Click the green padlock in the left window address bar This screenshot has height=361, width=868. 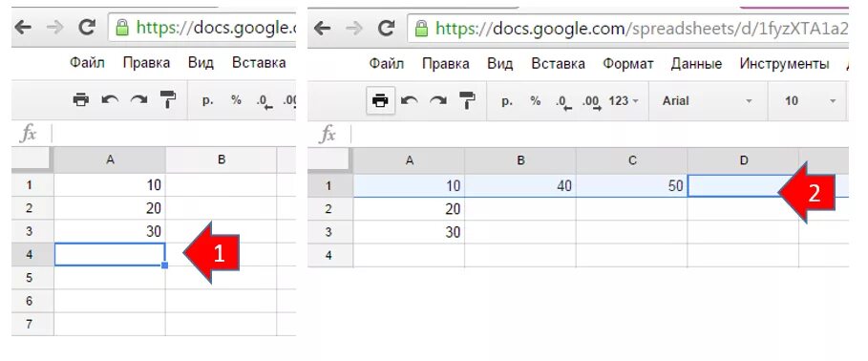tap(122, 27)
